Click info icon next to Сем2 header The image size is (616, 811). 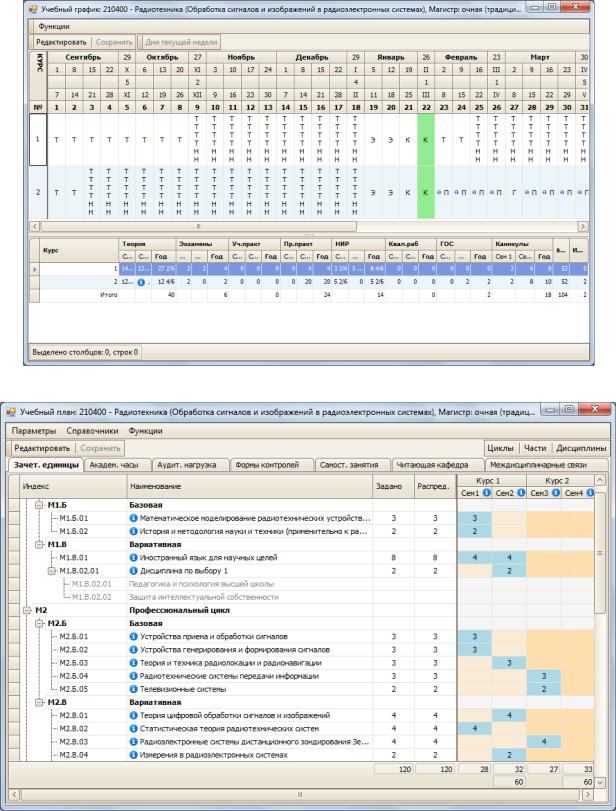click(521, 492)
